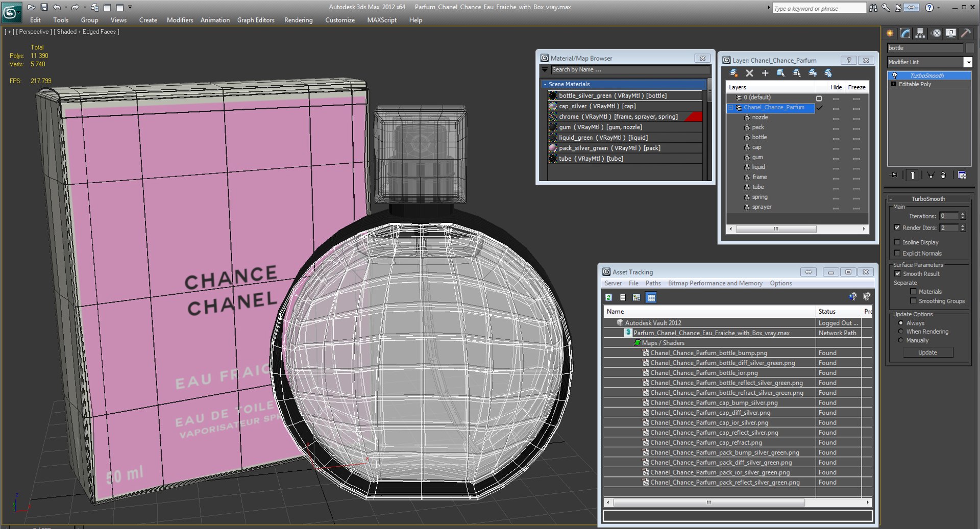Open the Graph Editors menu
980x529 pixels.
click(256, 20)
